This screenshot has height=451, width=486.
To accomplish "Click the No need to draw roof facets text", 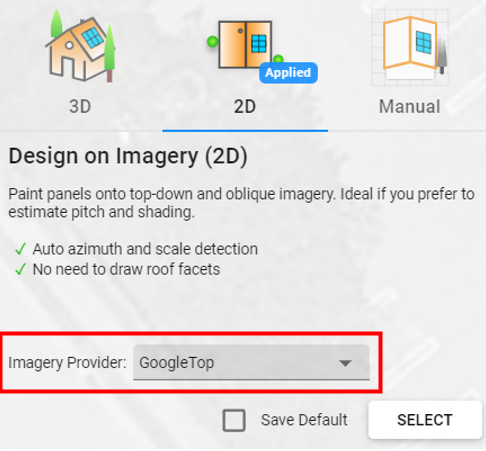I will (x=126, y=269).
